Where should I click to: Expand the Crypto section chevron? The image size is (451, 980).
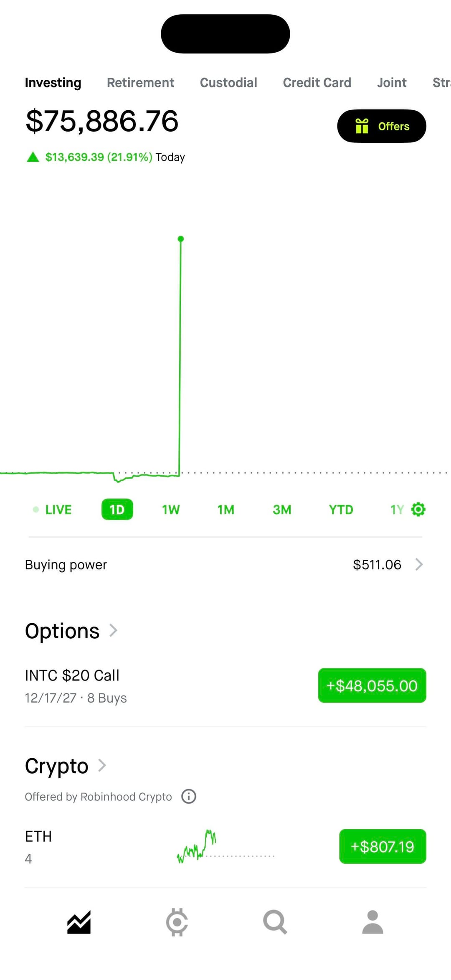pyautogui.click(x=102, y=765)
